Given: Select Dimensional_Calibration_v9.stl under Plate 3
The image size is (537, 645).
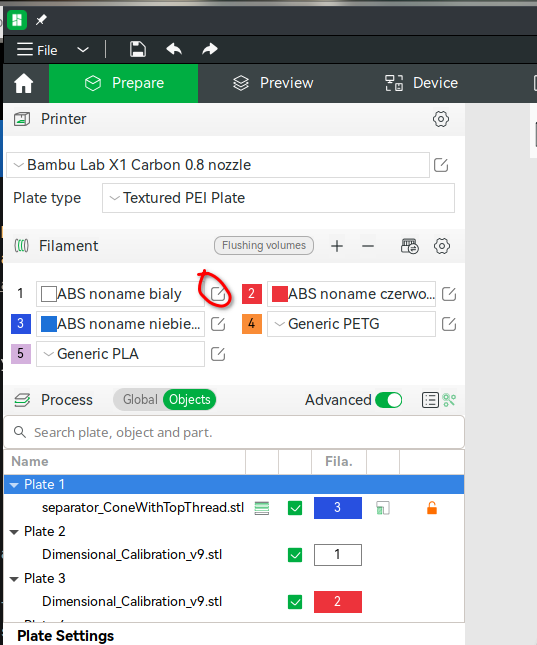Looking at the screenshot, I should pyautogui.click(x=132, y=602).
